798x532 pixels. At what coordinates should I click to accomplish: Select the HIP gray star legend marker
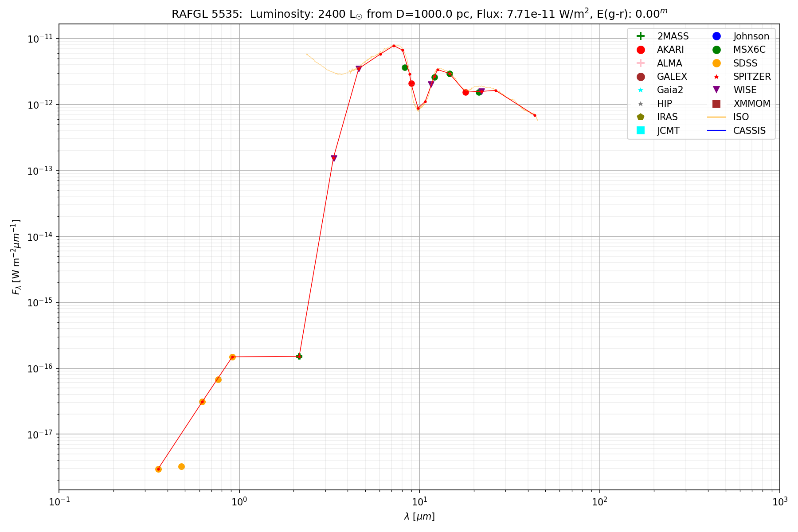point(640,104)
